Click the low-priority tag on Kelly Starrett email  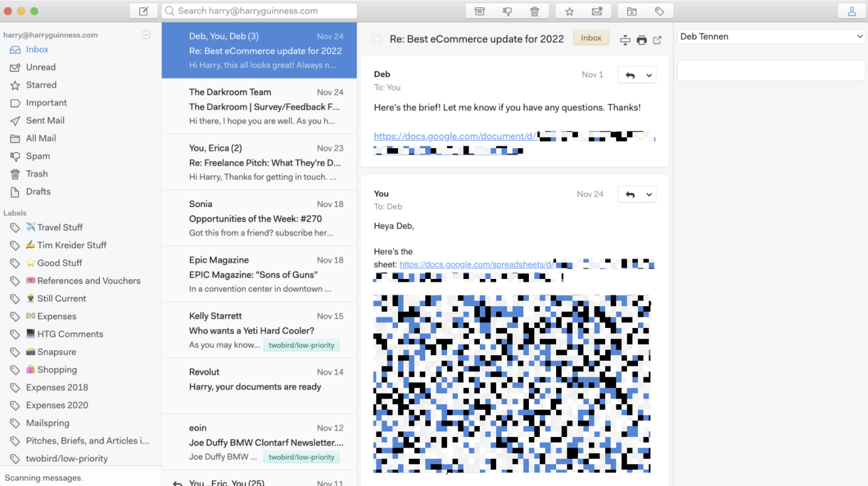pos(301,345)
